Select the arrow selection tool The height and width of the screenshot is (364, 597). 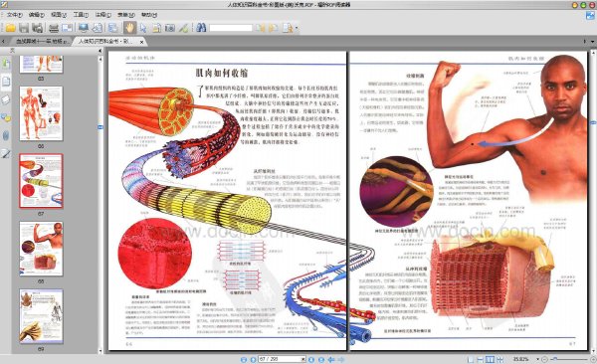coord(143,28)
